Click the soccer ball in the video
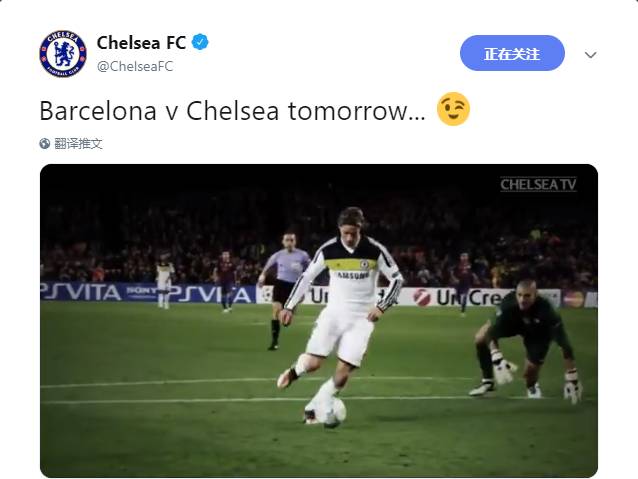 330,410
